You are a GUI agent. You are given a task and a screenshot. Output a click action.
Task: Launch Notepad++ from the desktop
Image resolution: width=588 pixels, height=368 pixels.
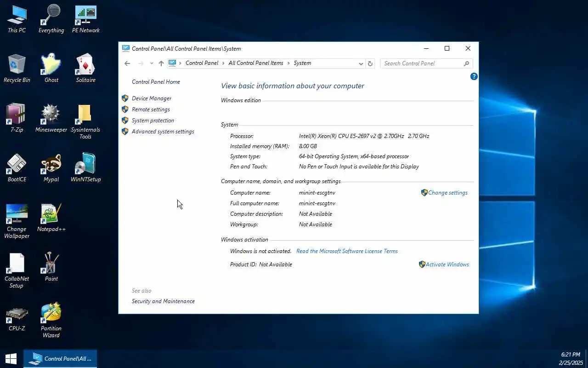pyautogui.click(x=51, y=218)
